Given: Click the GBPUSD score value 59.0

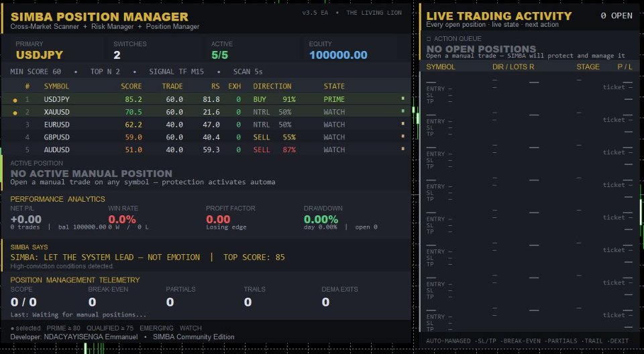Looking at the screenshot, I should 133,137.
